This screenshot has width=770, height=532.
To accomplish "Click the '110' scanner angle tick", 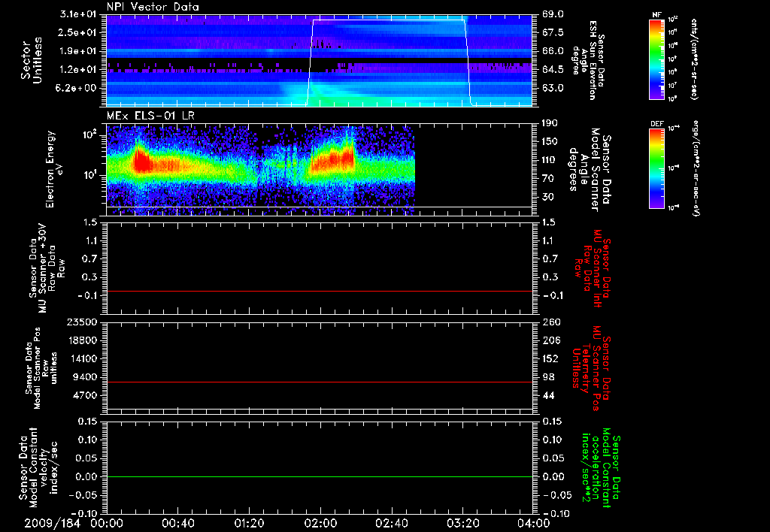I will 550,160.
